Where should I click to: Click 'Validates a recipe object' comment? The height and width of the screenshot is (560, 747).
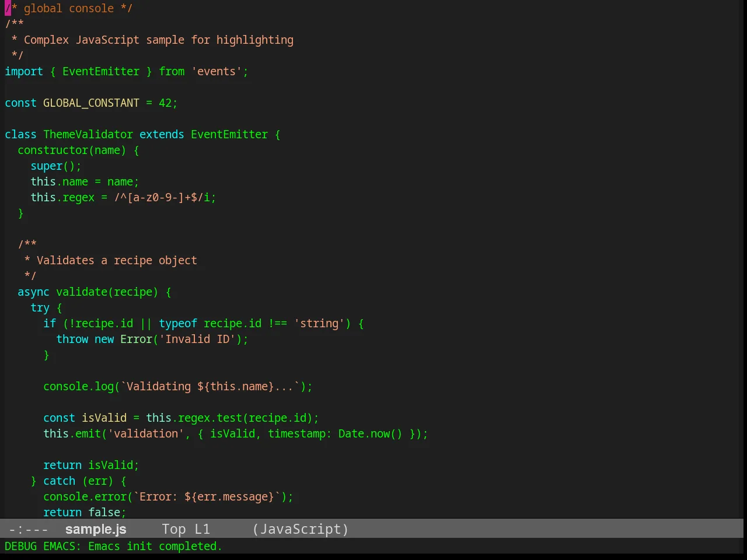point(117,260)
